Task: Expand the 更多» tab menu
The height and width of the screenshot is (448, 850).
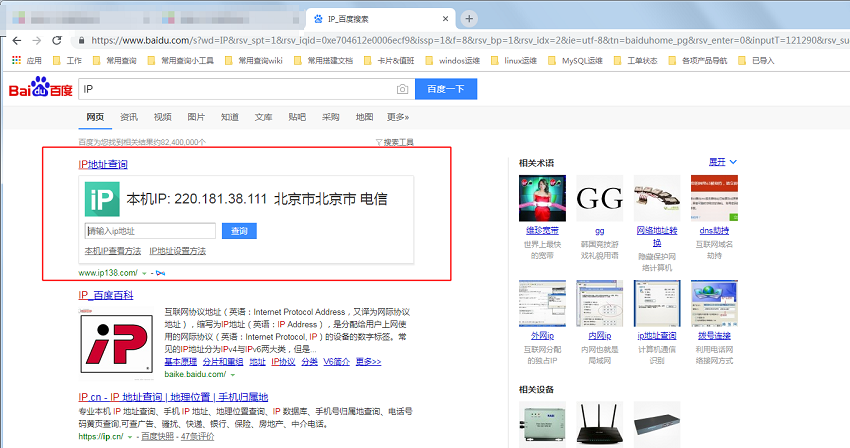Action: click(x=398, y=117)
